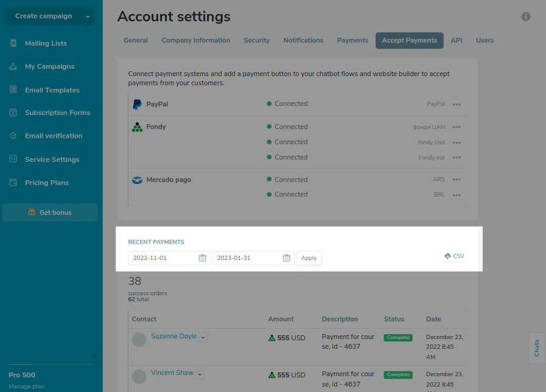Image resolution: width=546 pixels, height=392 pixels.
Task: Switch to the Security tab
Action: (256, 40)
